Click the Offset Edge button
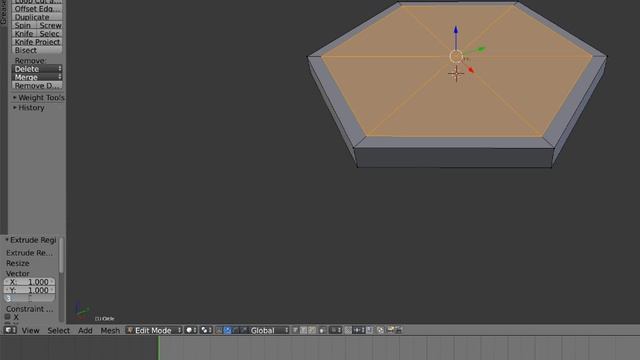This screenshot has height=360, width=640. click(37, 9)
